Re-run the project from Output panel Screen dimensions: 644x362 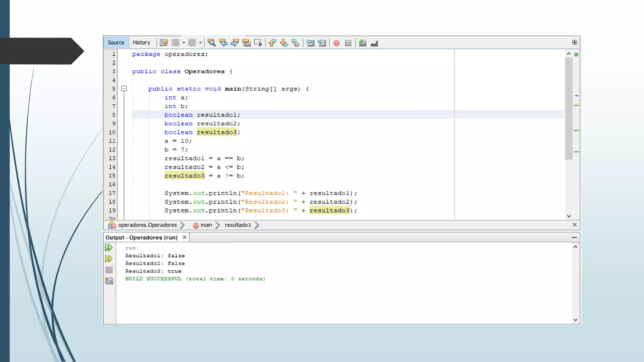[x=109, y=248]
